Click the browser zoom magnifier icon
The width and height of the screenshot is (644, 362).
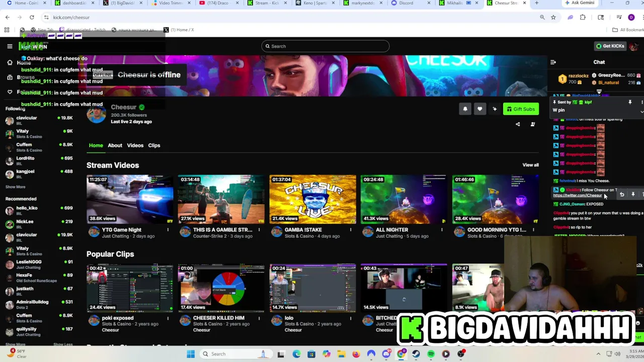542,17
